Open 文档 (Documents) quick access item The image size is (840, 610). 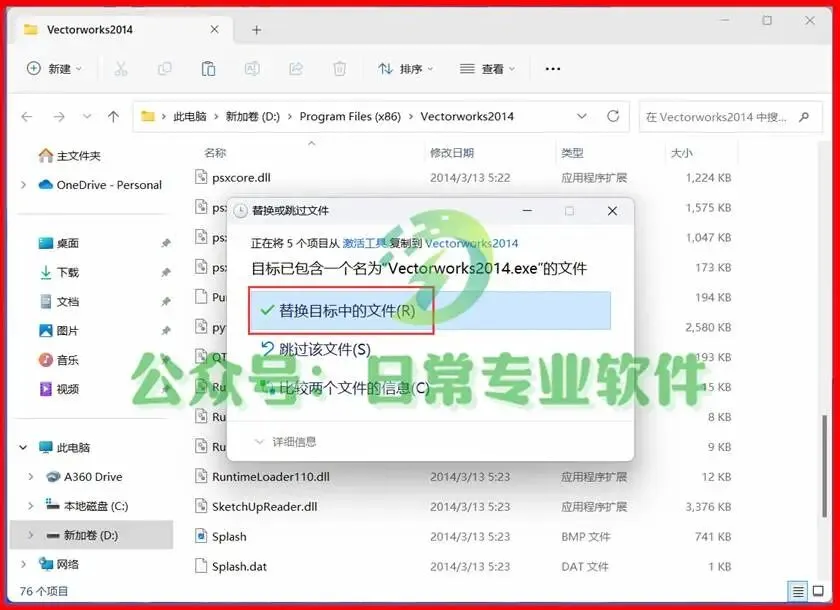point(59,302)
